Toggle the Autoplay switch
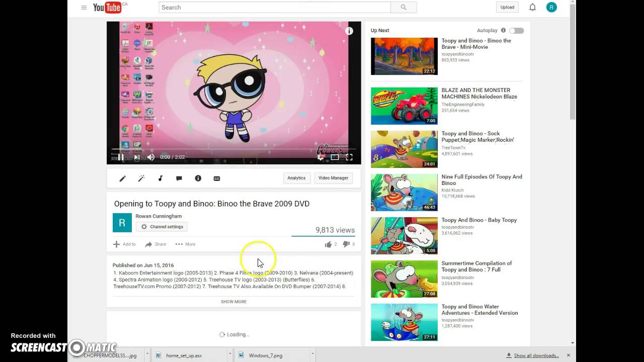The width and height of the screenshot is (644, 362). click(x=517, y=31)
